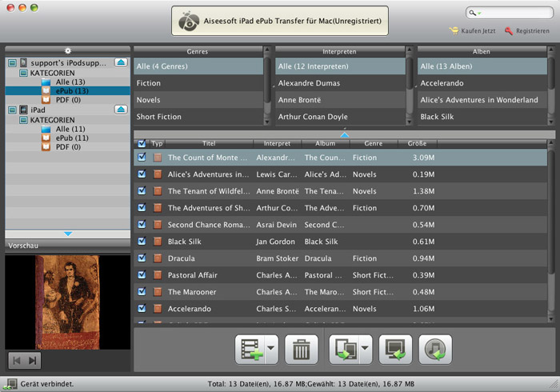This screenshot has height=392, width=560.
Task: Click the Aiseesoft app logo icon
Action: (189, 21)
